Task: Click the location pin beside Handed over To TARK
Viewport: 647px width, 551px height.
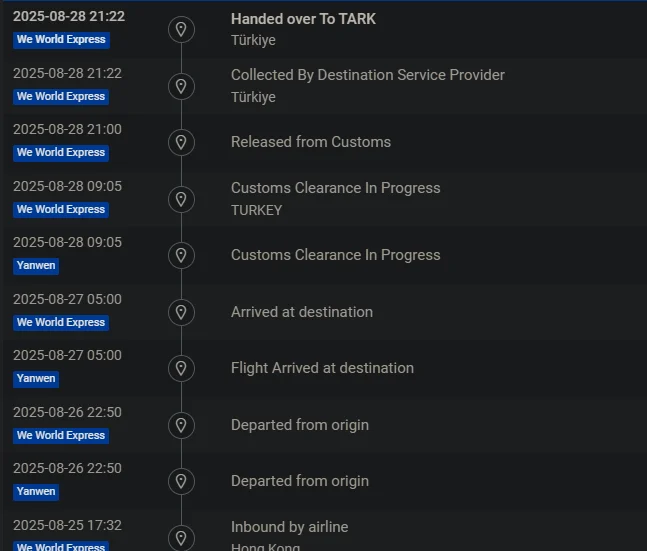Action: [181, 29]
